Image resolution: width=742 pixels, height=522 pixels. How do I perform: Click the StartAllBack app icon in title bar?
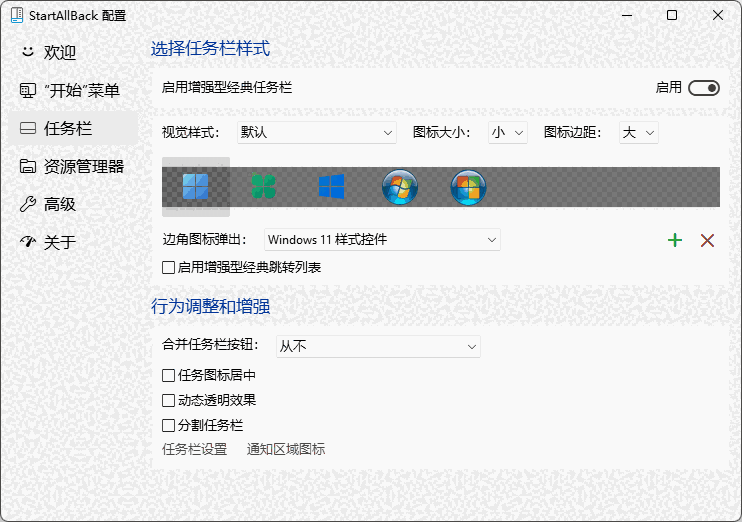[17, 15]
